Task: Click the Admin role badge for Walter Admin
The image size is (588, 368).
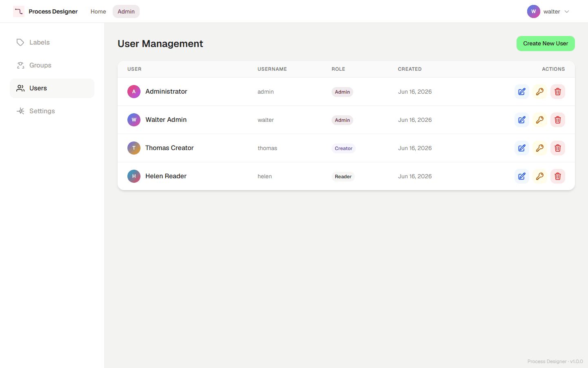Action: pyautogui.click(x=342, y=120)
